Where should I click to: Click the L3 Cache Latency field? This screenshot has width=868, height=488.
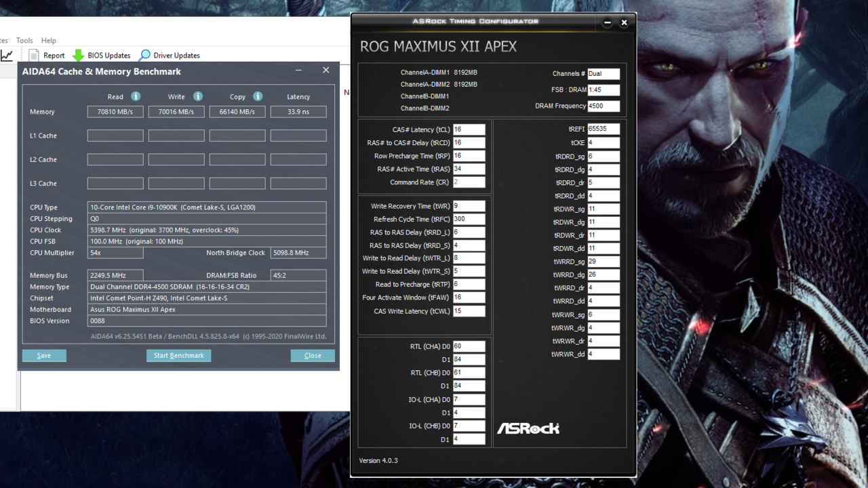coord(298,183)
